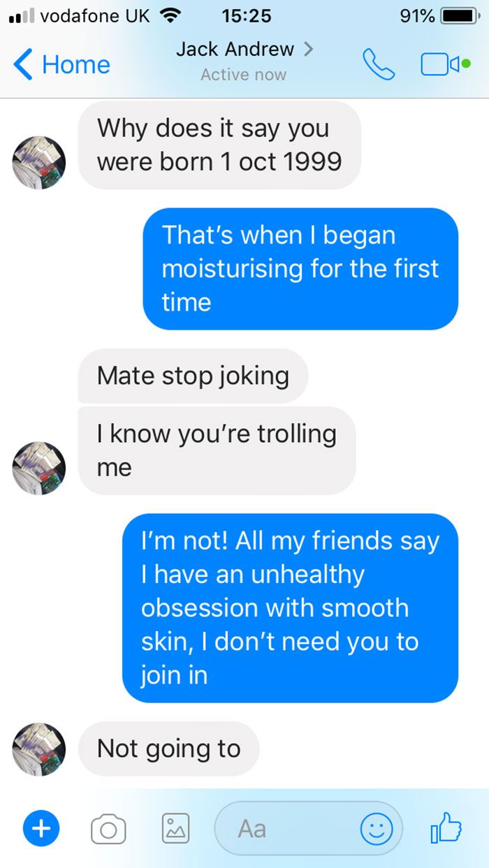This screenshot has width=489, height=868.
Task: Tap the 'Not going to' message bubble
Action: (x=168, y=749)
